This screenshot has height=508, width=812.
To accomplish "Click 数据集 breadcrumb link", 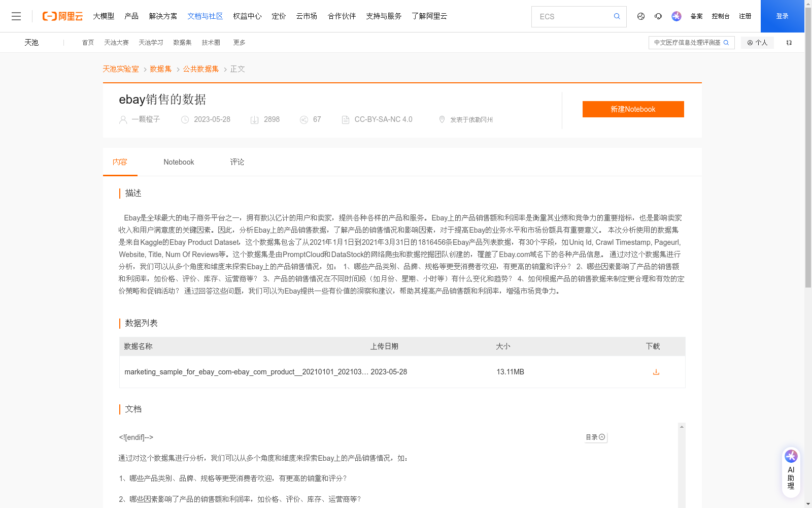I will [161, 69].
